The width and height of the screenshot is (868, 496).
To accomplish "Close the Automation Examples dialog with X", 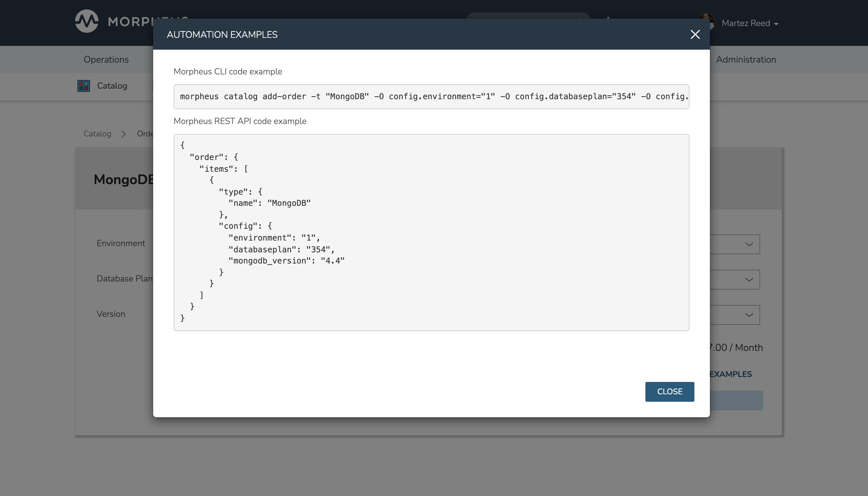I will pos(695,34).
